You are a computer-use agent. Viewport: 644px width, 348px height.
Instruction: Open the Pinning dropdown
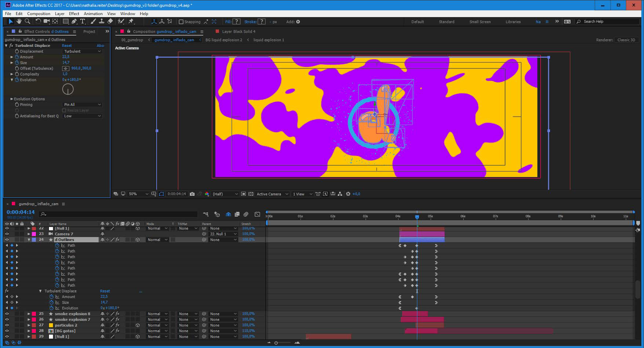pos(82,105)
